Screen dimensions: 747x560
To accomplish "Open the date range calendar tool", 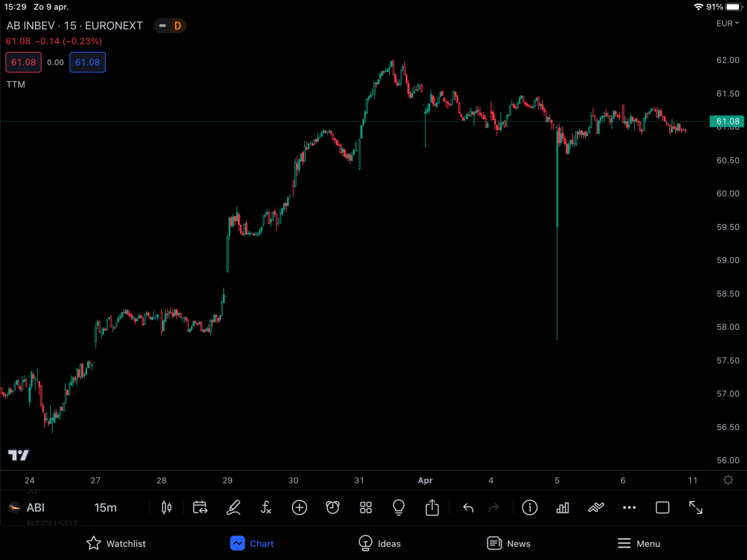I will tap(200, 508).
